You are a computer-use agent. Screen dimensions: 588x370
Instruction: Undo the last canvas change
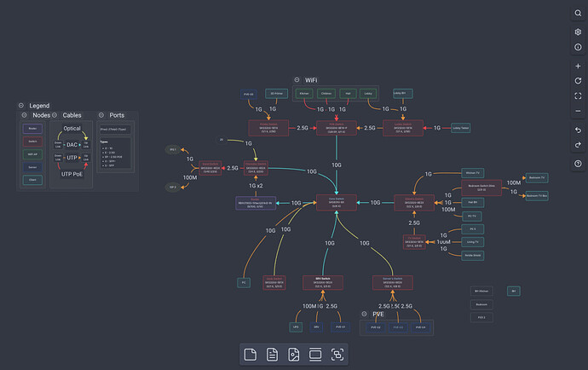coord(577,130)
